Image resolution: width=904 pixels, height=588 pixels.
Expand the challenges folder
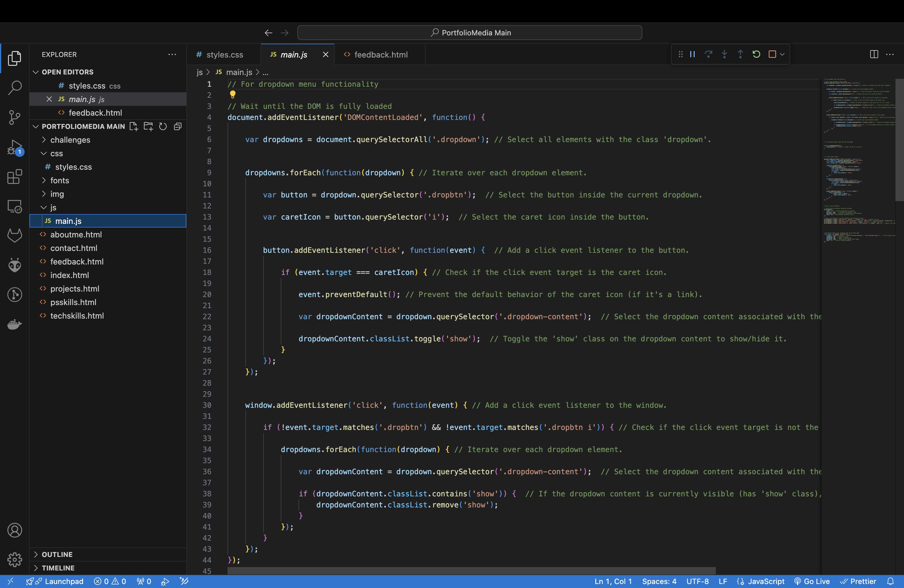coord(70,140)
